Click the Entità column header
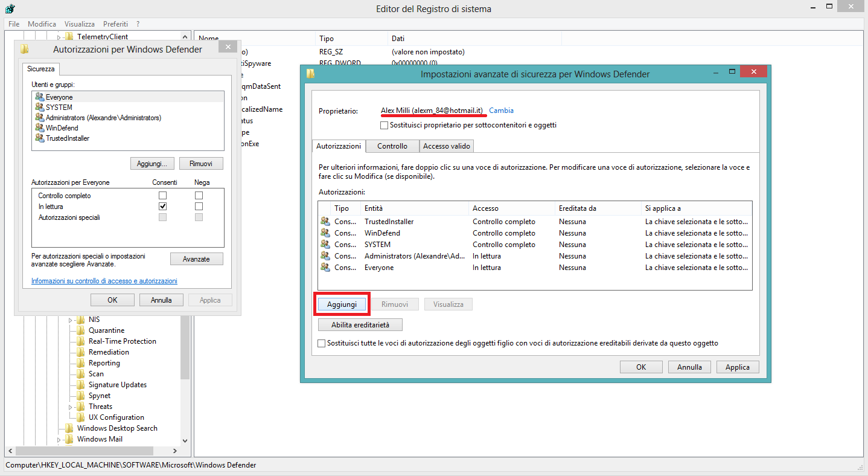Screen dimensions: 868x476 (415, 208)
